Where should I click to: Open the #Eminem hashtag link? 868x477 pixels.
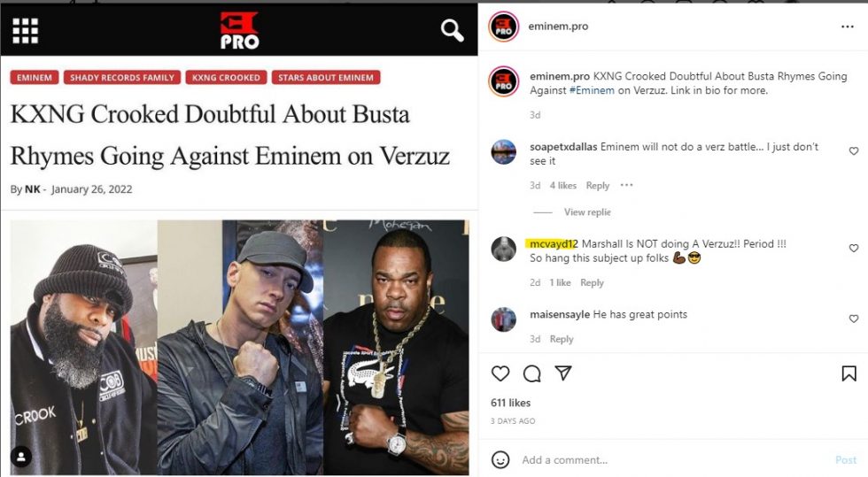(x=592, y=90)
